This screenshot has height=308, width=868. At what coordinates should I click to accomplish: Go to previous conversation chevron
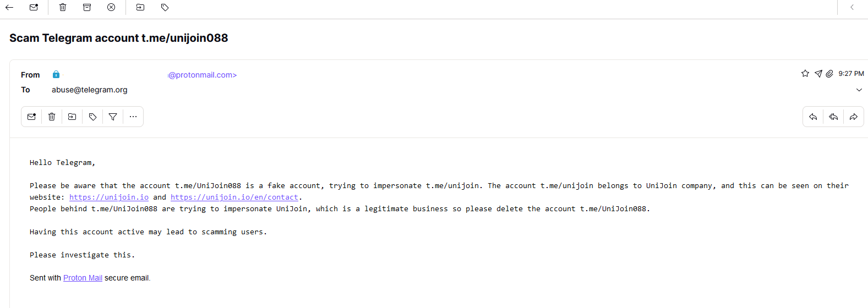852,7
